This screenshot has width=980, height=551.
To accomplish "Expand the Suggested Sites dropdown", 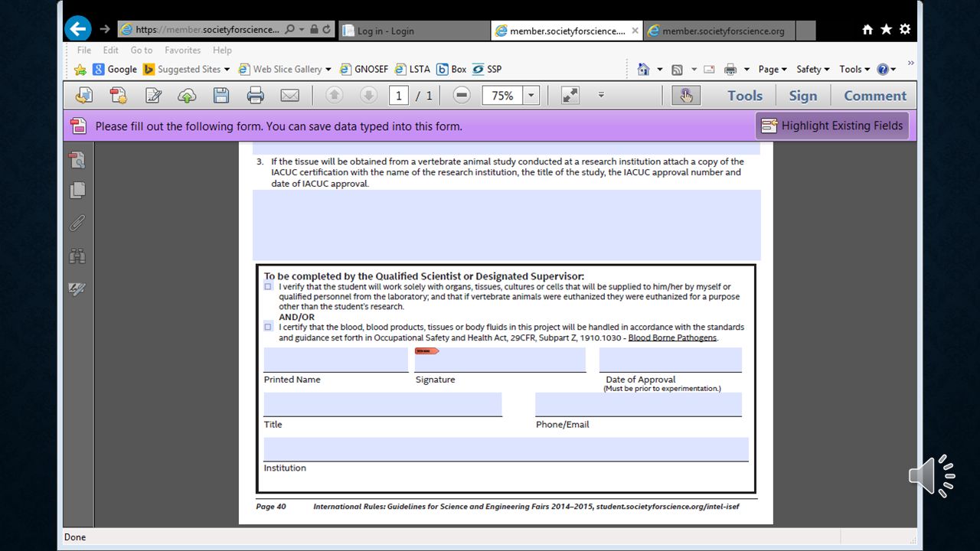I will point(227,70).
